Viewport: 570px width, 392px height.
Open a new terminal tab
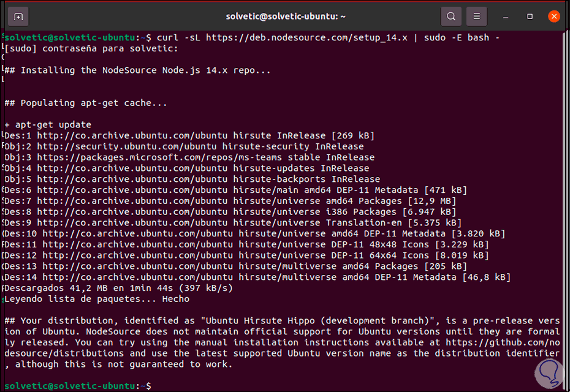(18, 16)
